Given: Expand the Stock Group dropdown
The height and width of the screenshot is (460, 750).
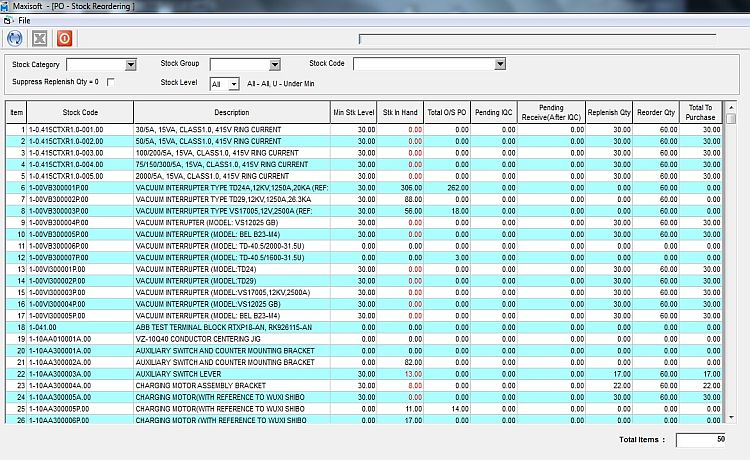Looking at the screenshot, I should click(274, 65).
